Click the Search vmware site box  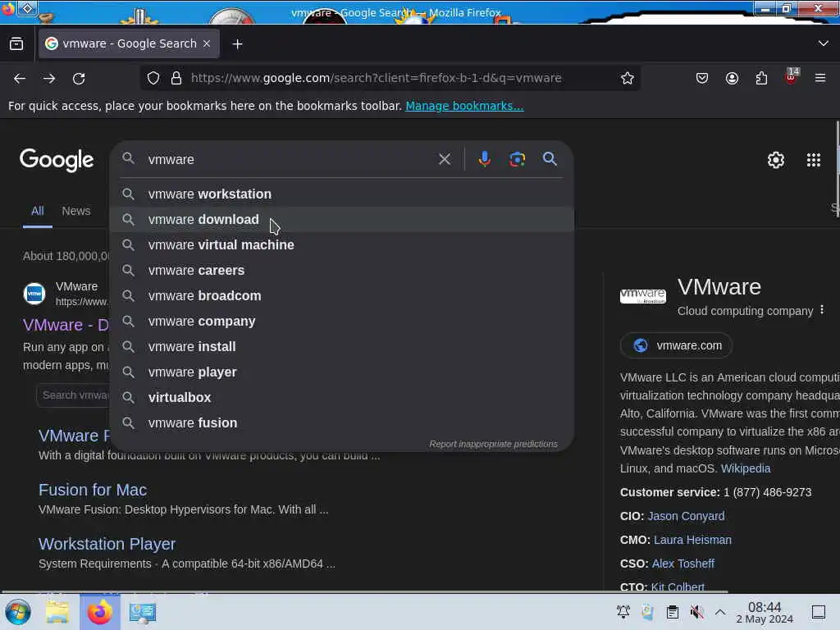click(x=74, y=395)
